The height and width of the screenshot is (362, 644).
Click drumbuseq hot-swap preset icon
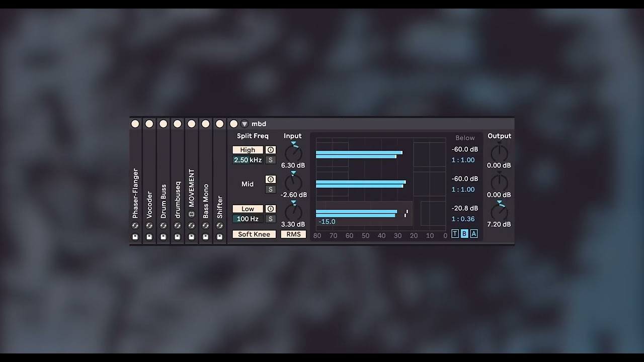(177, 226)
